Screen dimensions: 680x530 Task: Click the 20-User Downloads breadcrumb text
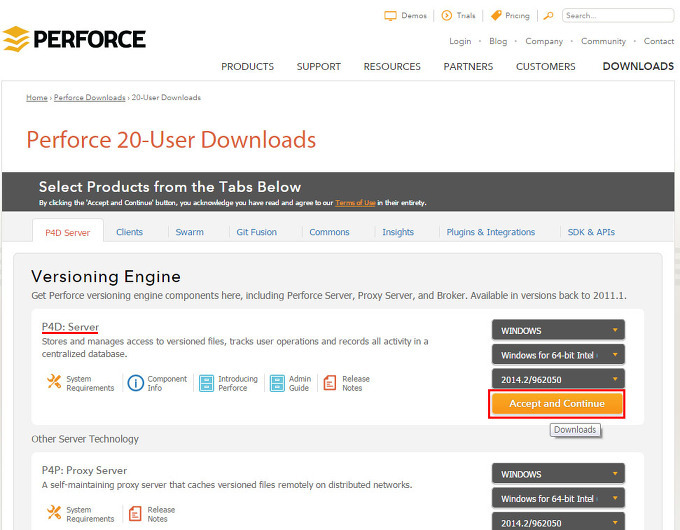tap(166, 98)
